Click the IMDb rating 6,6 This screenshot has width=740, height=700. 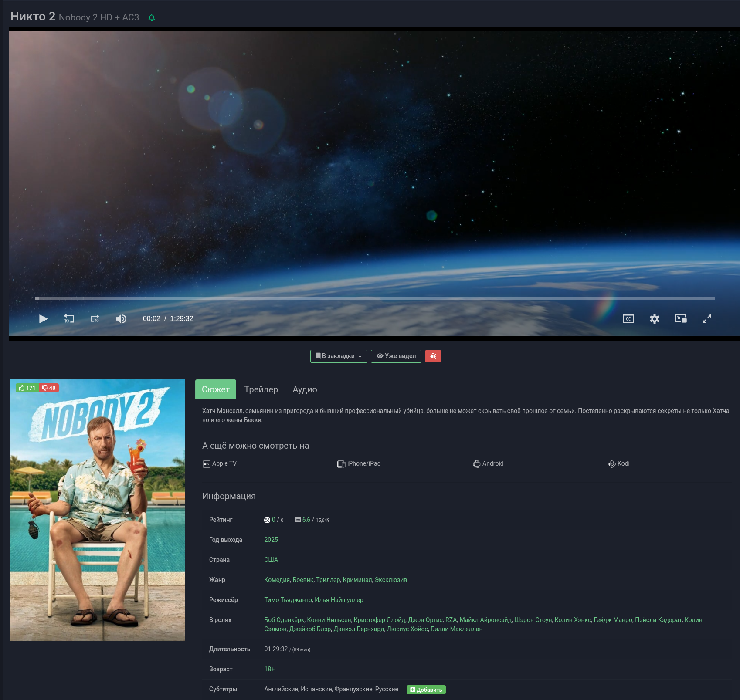[306, 520]
